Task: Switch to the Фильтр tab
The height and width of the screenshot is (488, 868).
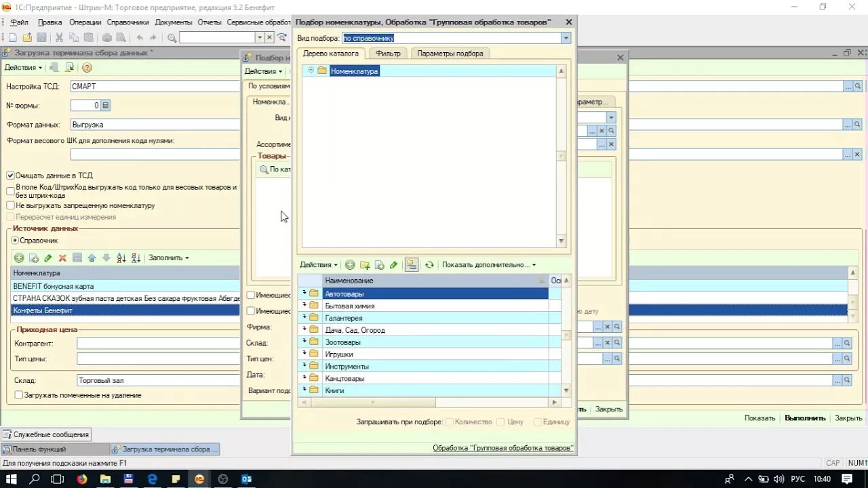Action: click(x=389, y=54)
